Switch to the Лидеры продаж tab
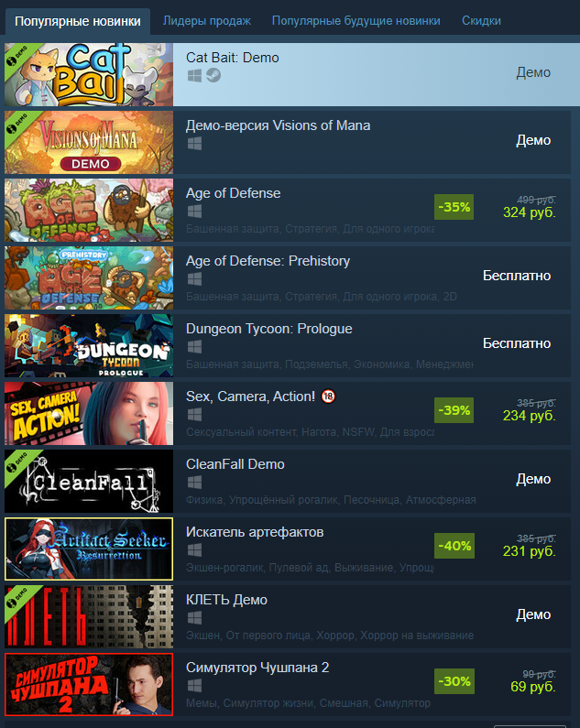This screenshot has width=580, height=728. click(207, 21)
